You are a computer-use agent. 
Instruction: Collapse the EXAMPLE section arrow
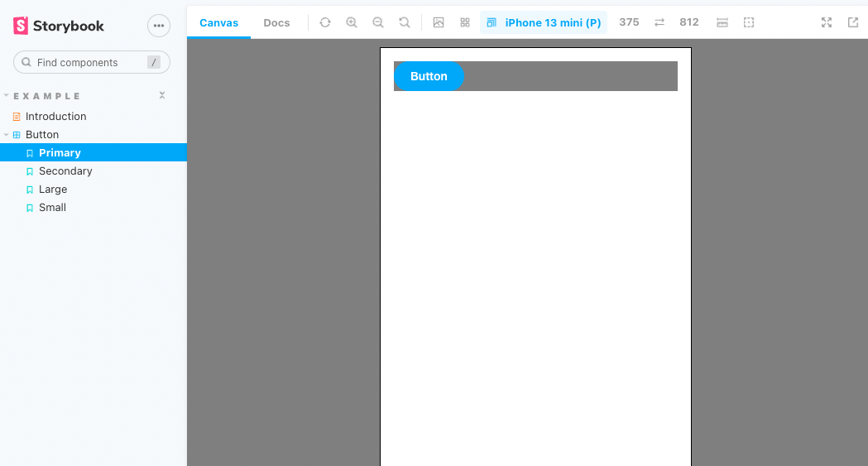[x=6, y=96]
